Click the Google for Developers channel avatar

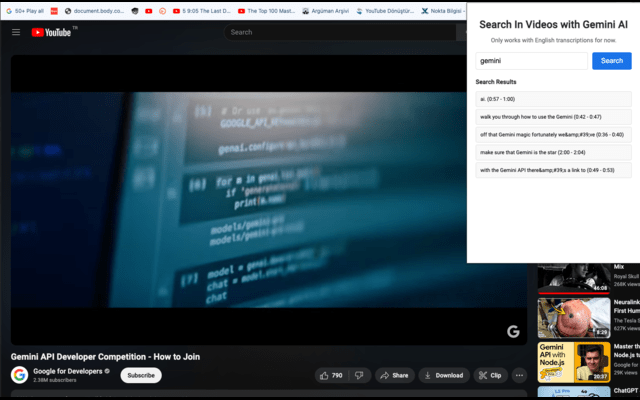point(19,375)
